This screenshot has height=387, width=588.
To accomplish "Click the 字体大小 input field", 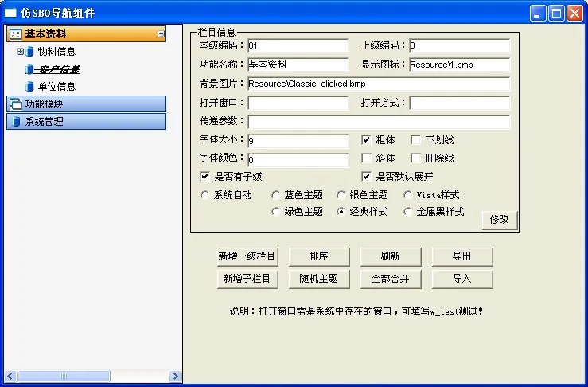I will click(x=298, y=141).
